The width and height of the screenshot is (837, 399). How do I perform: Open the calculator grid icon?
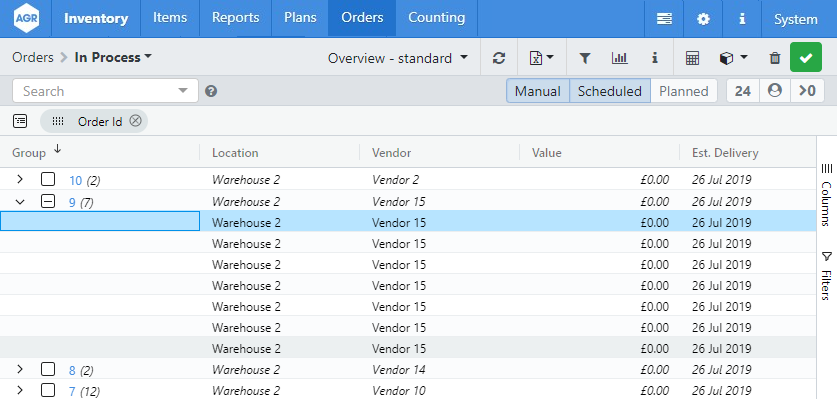(x=692, y=58)
